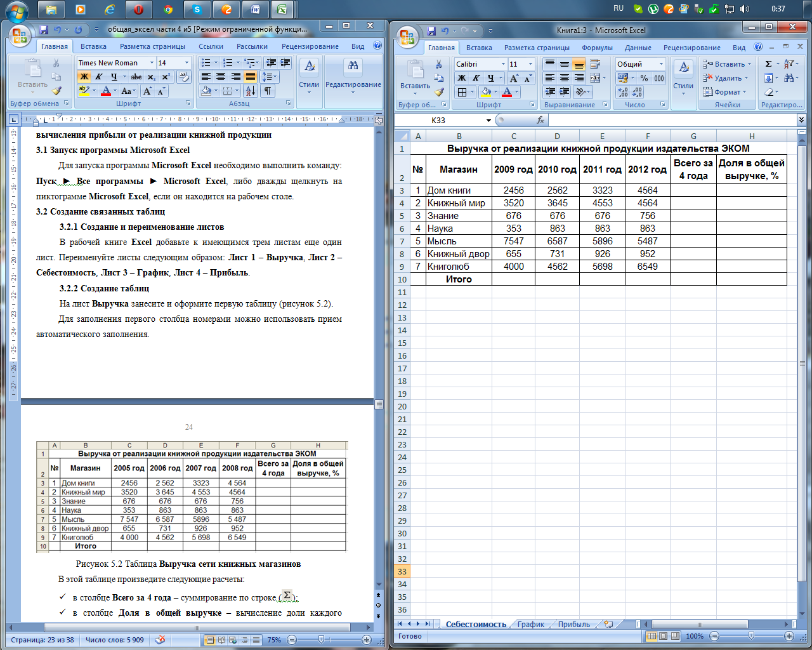Click Word proofing errors status icon
This screenshot has width=812, height=650.
[160, 640]
